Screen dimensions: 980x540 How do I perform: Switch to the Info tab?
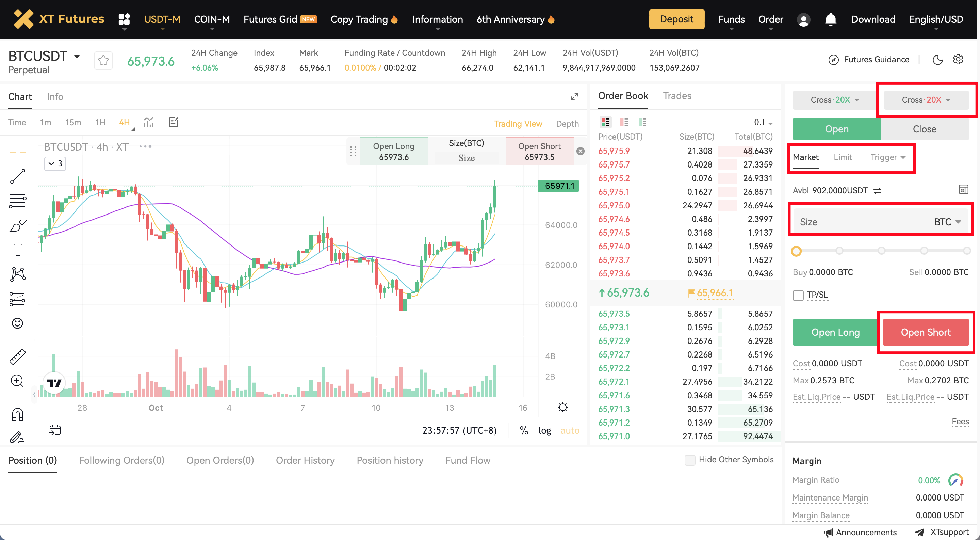click(x=55, y=97)
